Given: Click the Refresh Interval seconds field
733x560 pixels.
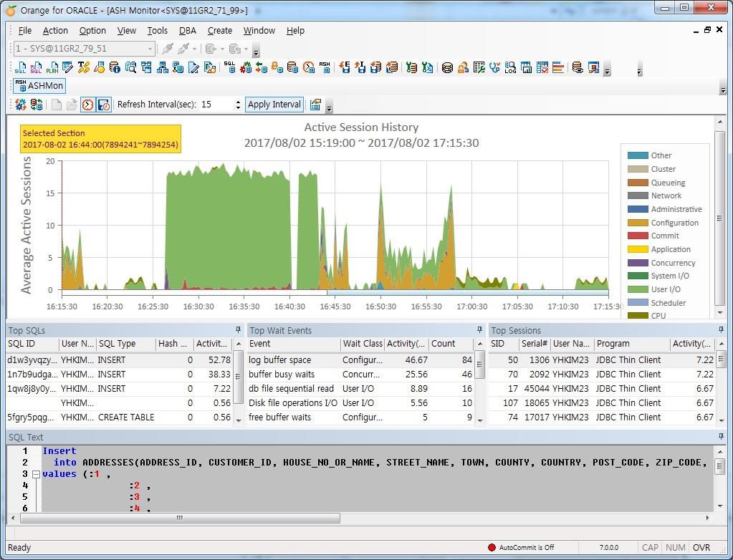Looking at the screenshot, I should 216,105.
